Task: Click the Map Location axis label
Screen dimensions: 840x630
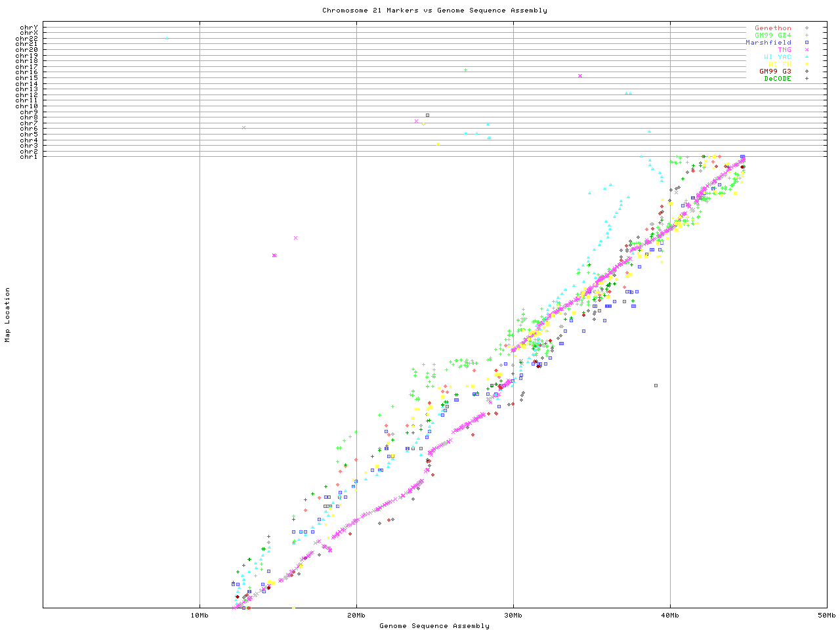Action: 8,315
